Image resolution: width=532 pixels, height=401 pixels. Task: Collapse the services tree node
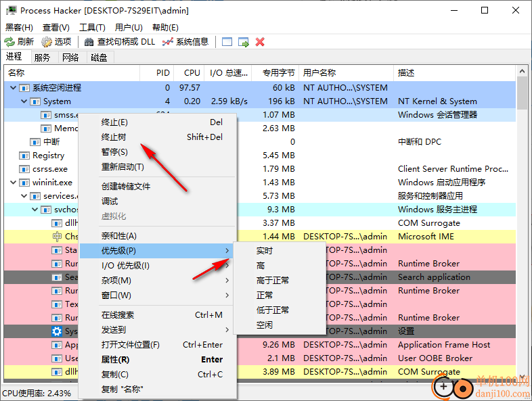click(x=24, y=196)
